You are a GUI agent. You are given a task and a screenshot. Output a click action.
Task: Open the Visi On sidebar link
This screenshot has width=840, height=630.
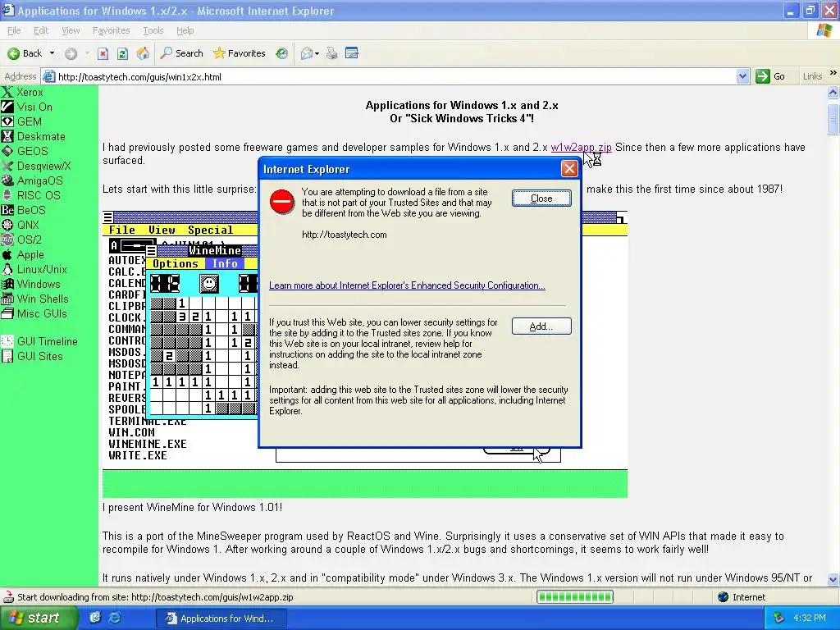tap(34, 107)
